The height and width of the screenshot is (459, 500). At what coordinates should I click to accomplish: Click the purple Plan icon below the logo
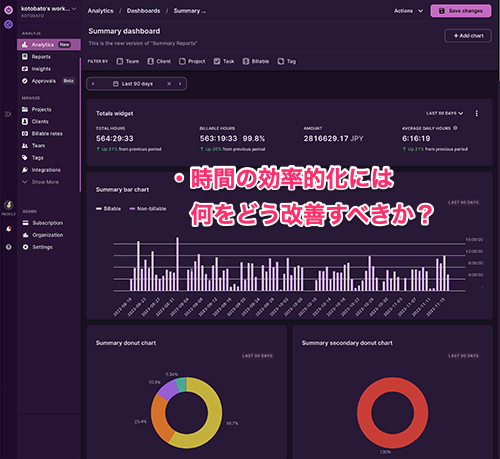9,24
